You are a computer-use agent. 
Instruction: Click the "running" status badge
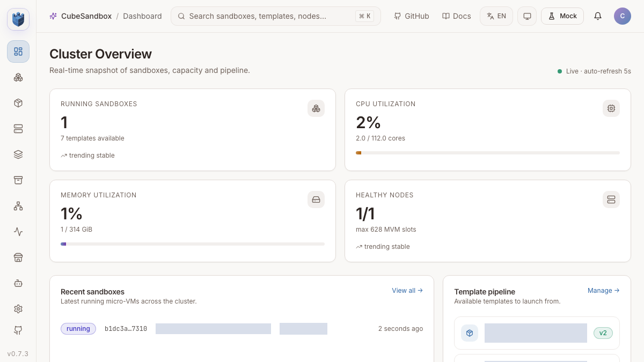78,329
